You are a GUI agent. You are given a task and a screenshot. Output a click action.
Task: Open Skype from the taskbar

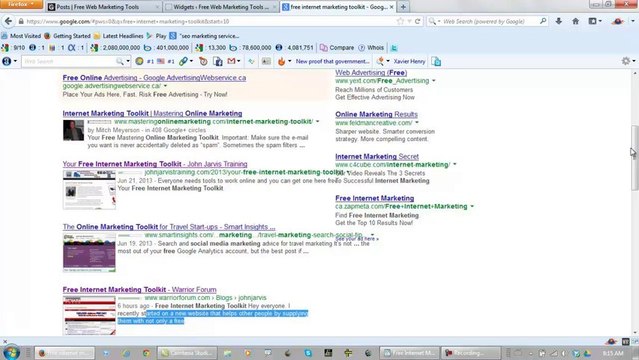(308, 353)
